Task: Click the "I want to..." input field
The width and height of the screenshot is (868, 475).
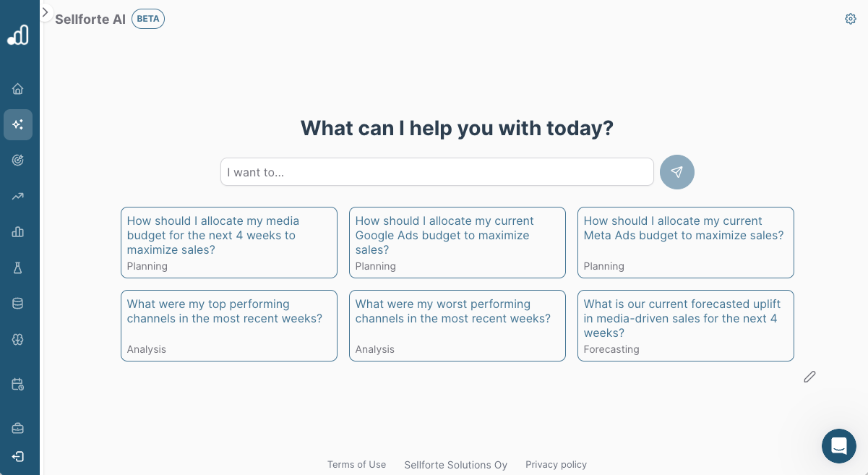Action: tap(437, 172)
